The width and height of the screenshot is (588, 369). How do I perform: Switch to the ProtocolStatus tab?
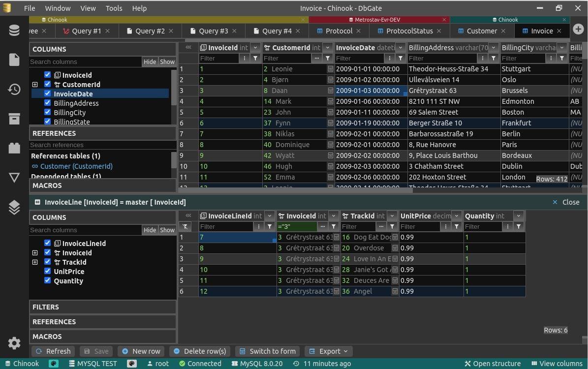(x=409, y=31)
